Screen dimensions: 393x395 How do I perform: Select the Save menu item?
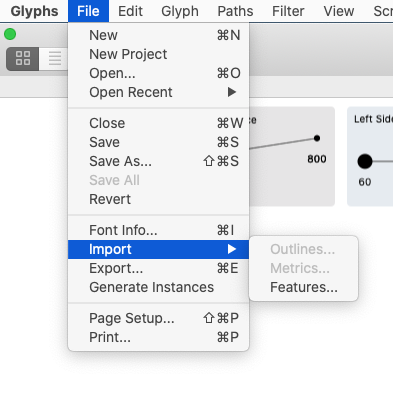coord(158,142)
